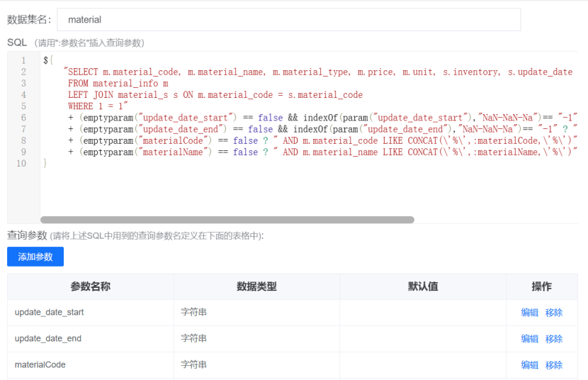Edit the update_date_end parameter

pos(529,339)
